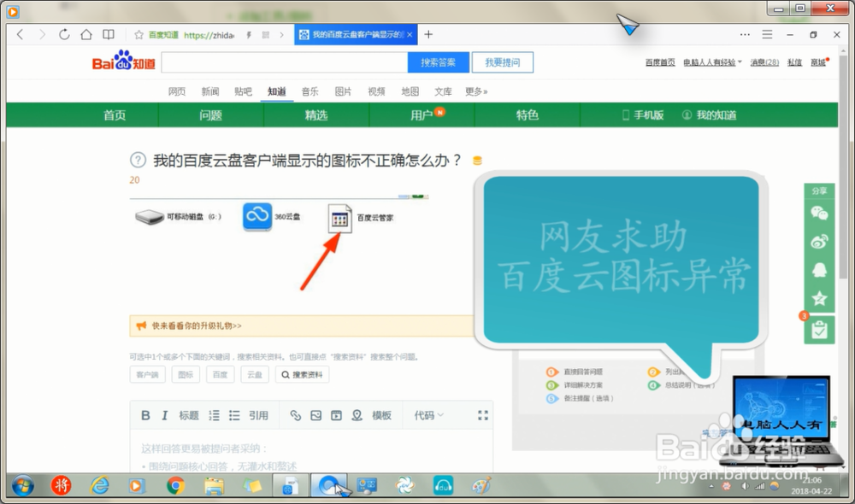Switch to the 音乐 search category
The height and width of the screenshot is (504, 855).
[x=310, y=91]
